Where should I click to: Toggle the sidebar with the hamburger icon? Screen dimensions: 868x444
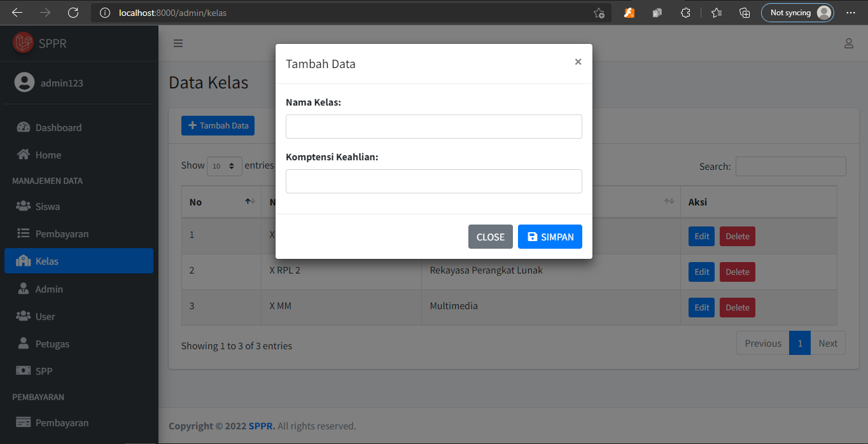[178, 43]
